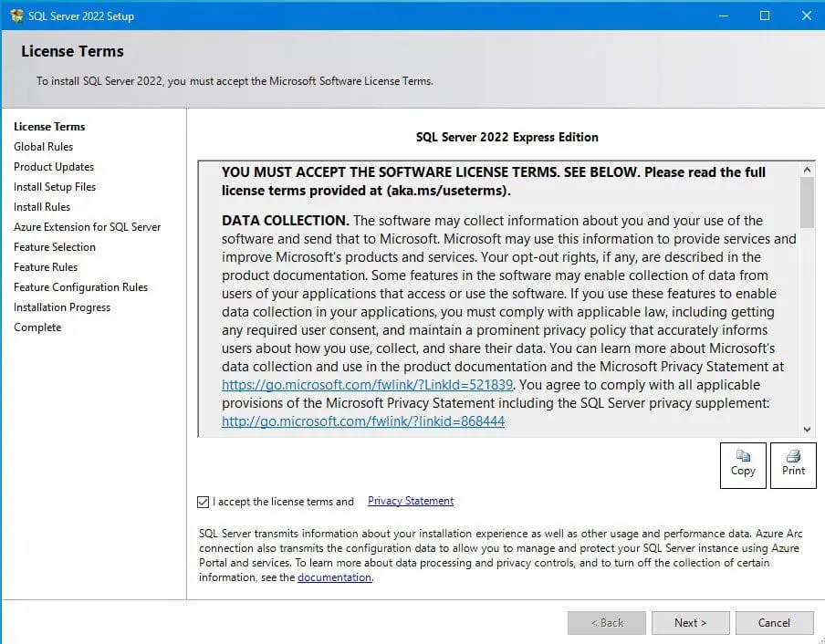The image size is (825, 644).
Task: Click the license text scrollbar thumb
Action: (807, 203)
